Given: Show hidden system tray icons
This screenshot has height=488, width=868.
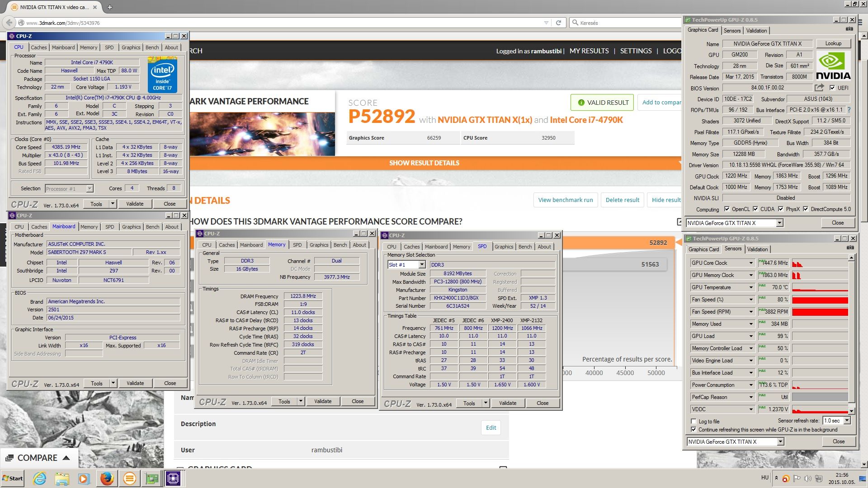Looking at the screenshot, I should tap(776, 478).
